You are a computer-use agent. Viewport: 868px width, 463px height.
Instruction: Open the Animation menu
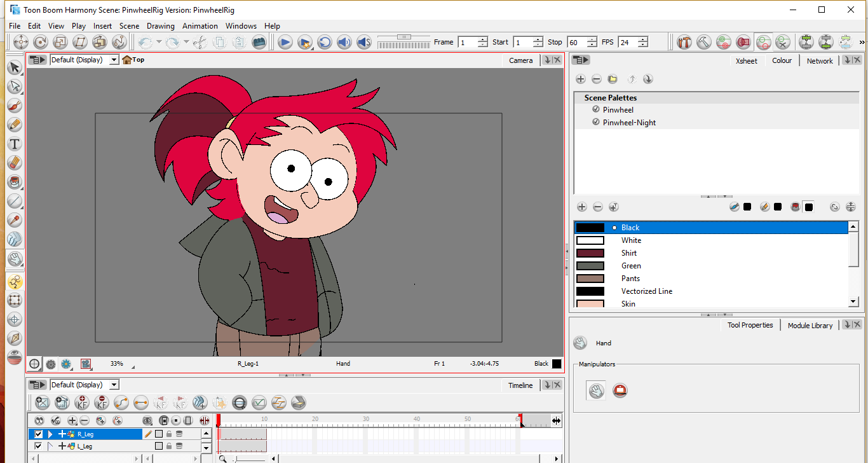(x=200, y=26)
